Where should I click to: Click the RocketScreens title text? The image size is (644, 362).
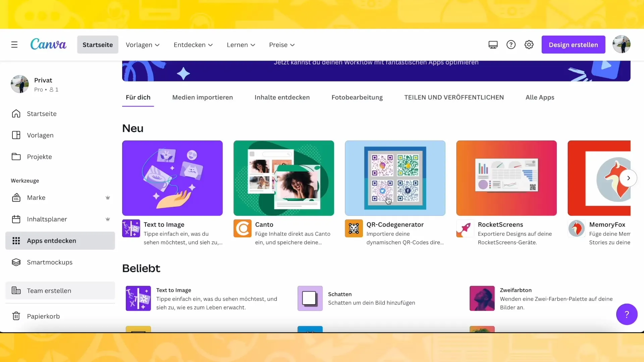pos(500,225)
